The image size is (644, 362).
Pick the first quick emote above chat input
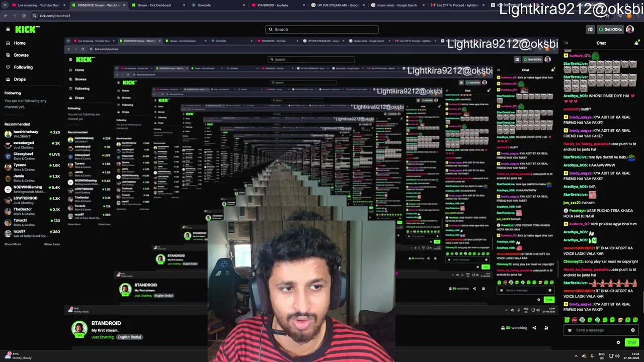pyautogui.click(x=567, y=320)
